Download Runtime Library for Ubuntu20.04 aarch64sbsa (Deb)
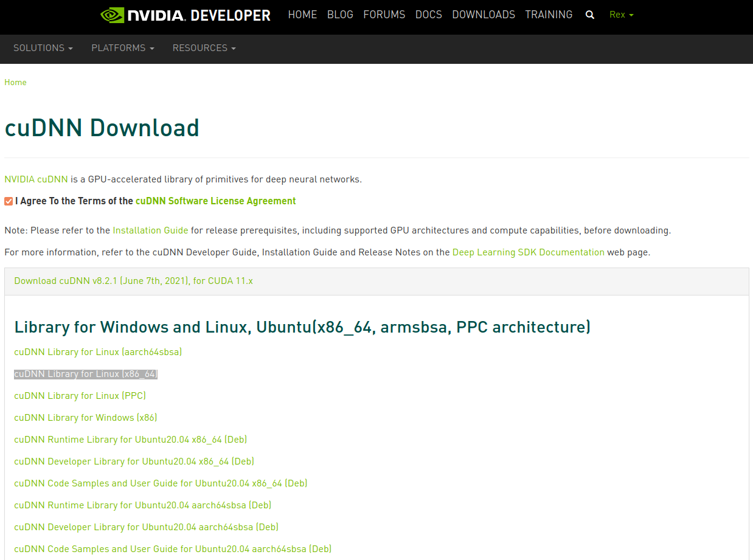 [x=142, y=505]
